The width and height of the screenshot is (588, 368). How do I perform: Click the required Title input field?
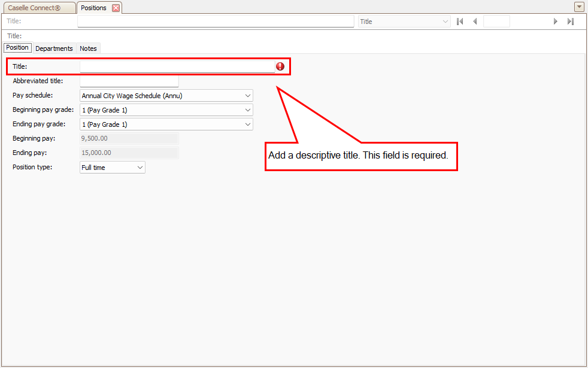coord(177,66)
